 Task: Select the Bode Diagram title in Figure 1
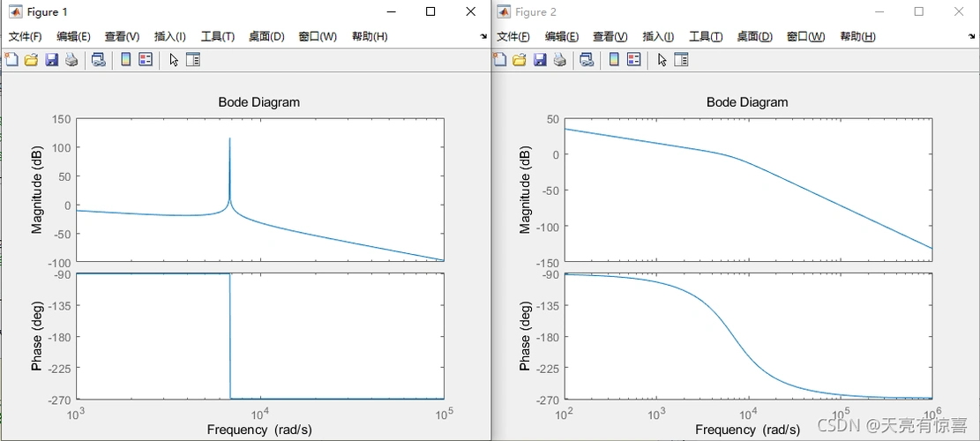258,102
